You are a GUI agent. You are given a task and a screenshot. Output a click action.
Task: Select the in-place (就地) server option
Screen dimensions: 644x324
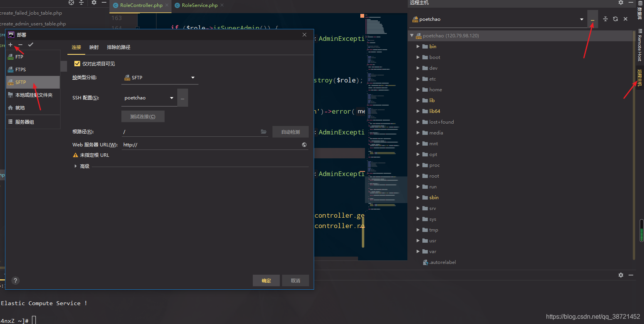click(x=33, y=107)
